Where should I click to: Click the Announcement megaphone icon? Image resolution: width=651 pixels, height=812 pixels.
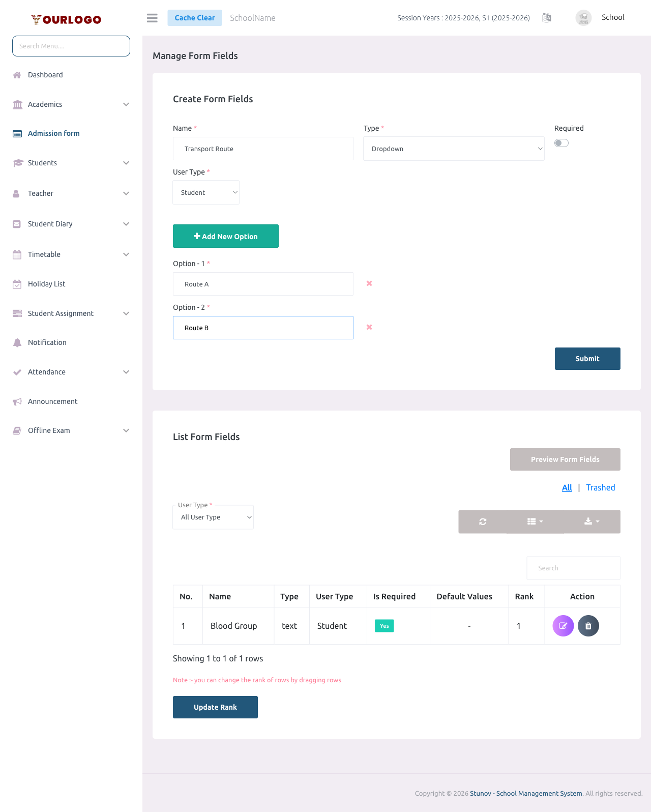coord(17,401)
